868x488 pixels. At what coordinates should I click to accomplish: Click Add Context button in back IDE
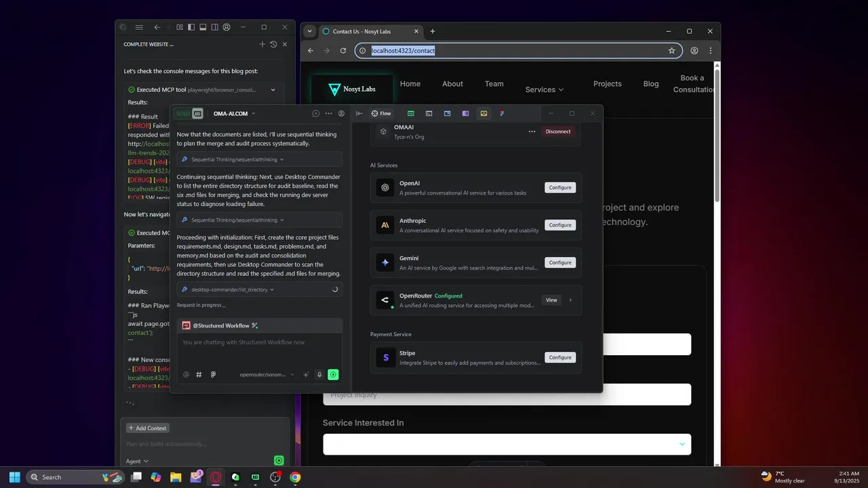[147, 428]
